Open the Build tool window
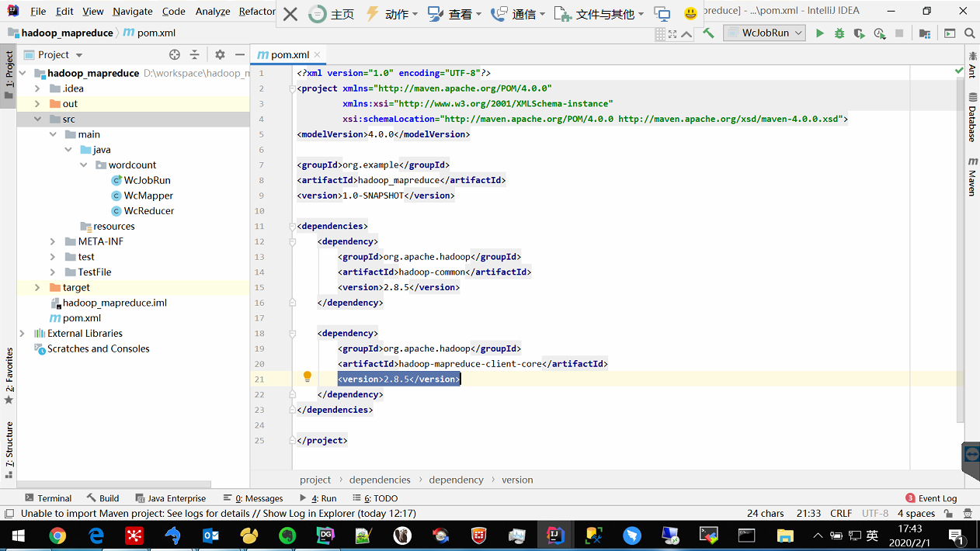The width and height of the screenshot is (980, 551). pyautogui.click(x=103, y=498)
